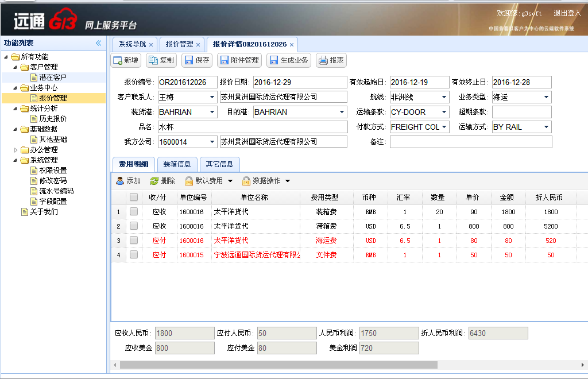
Task: Save the quotation with 保存
Action: (x=197, y=60)
